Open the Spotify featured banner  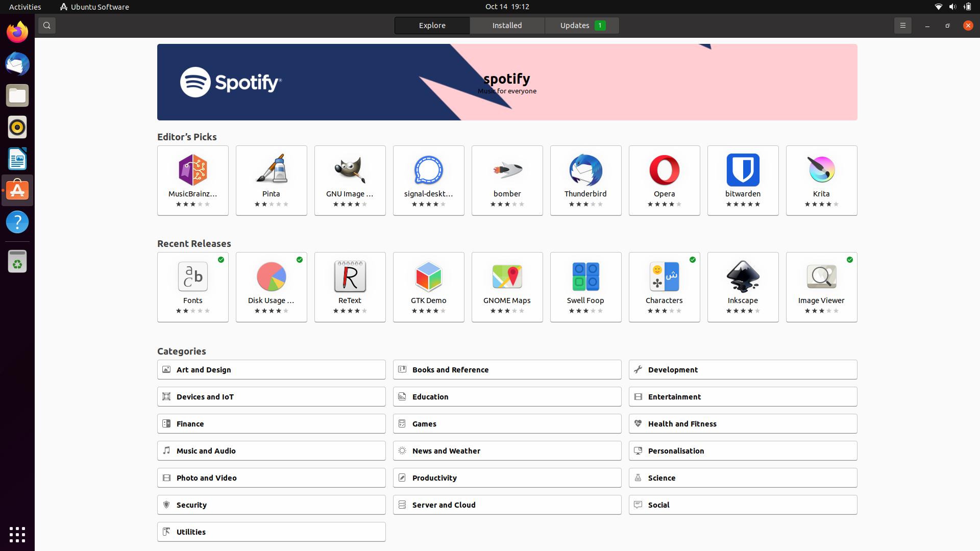pos(507,82)
